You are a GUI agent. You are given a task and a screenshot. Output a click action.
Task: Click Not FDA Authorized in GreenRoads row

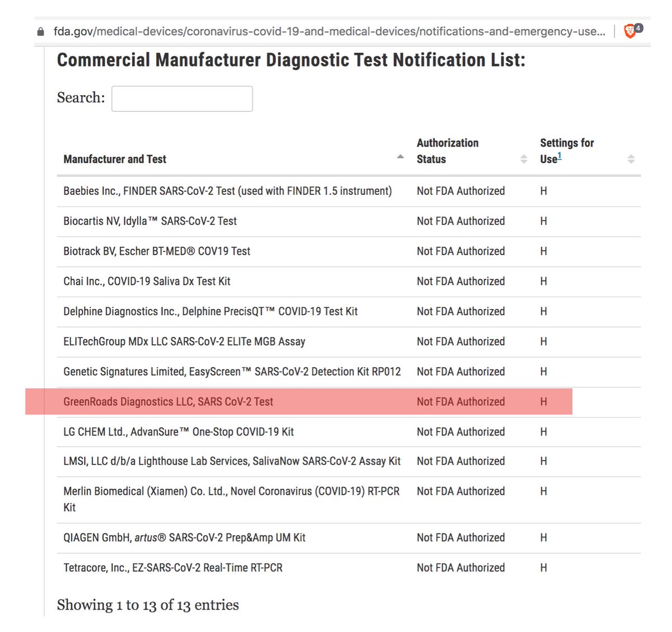click(461, 402)
